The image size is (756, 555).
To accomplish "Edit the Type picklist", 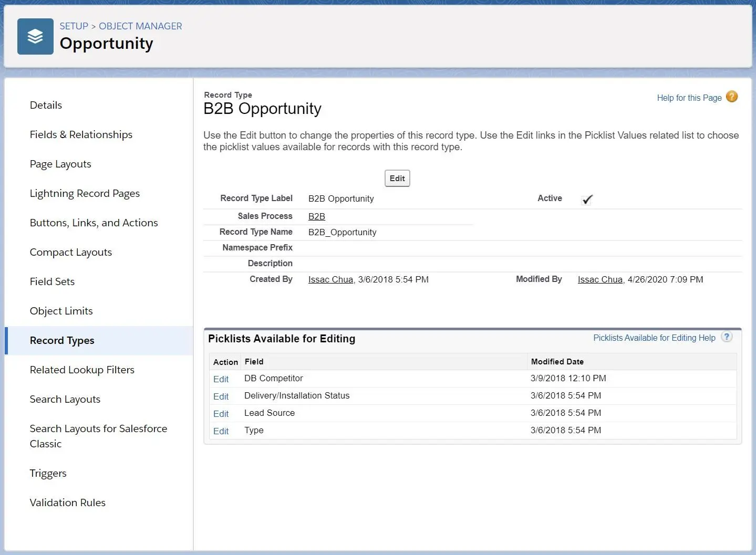I will 221,431.
